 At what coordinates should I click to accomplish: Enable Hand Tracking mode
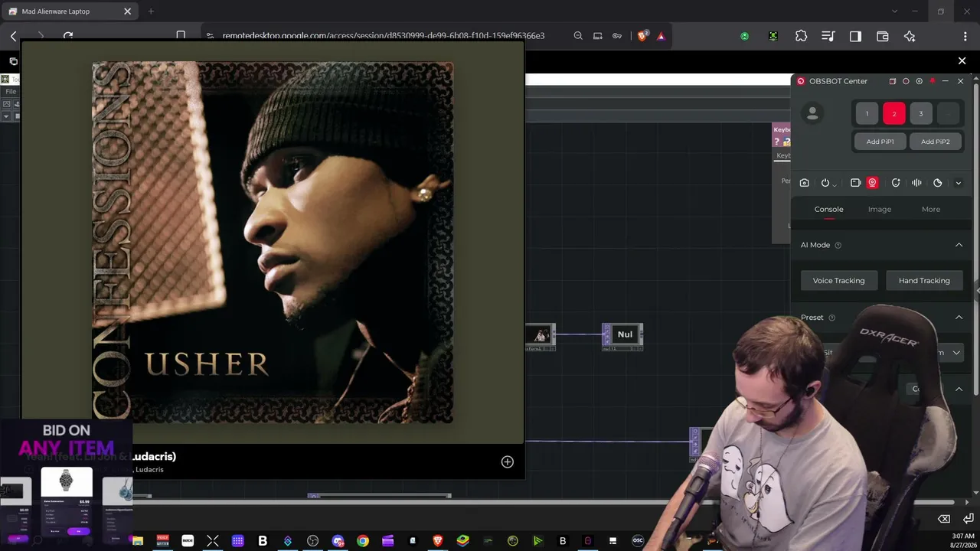[924, 281]
